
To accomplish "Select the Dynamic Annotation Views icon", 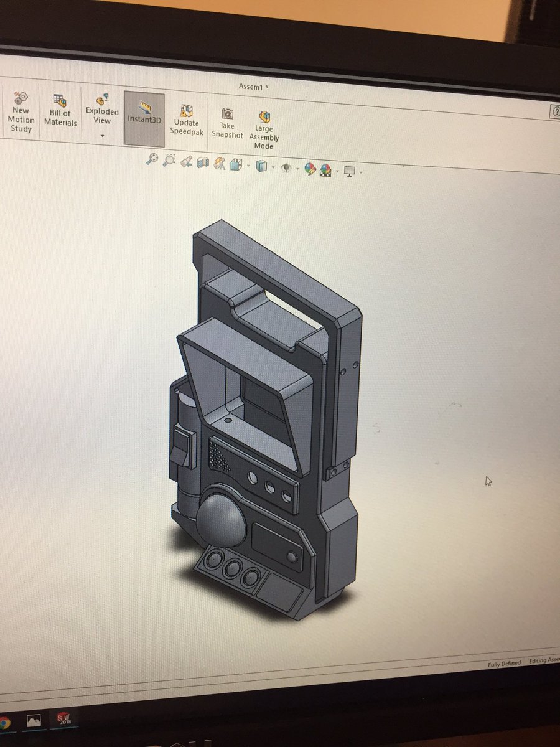I will (x=219, y=164).
